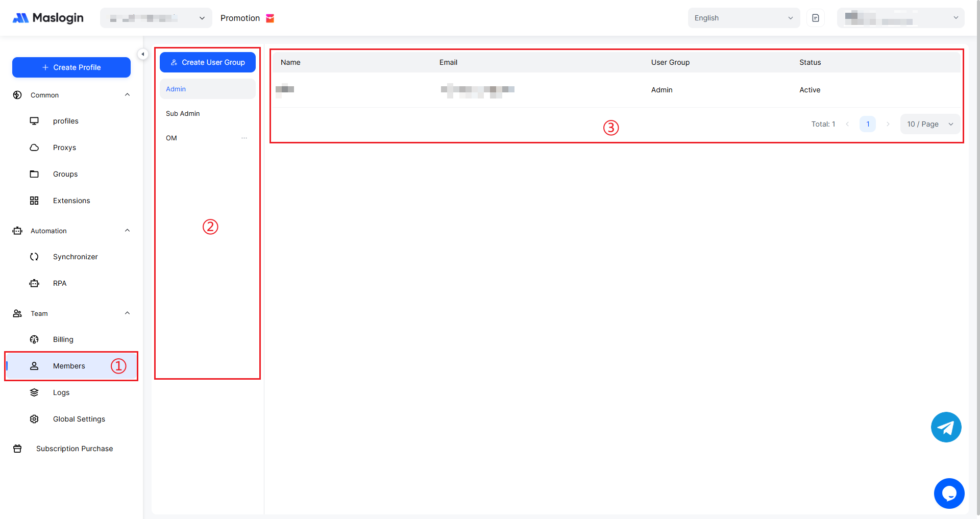Open the live chat bubble
980x519 pixels.
[x=949, y=493]
